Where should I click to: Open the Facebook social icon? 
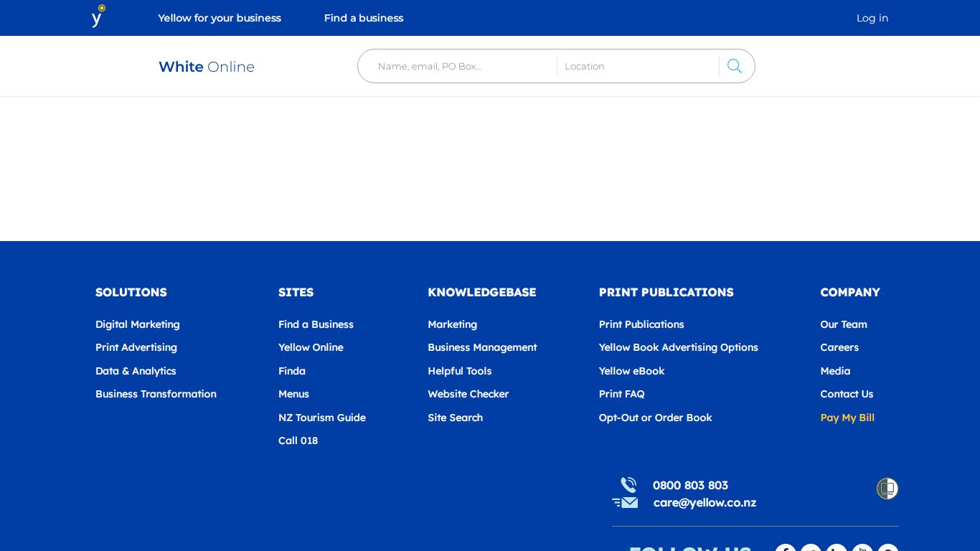click(x=786, y=548)
